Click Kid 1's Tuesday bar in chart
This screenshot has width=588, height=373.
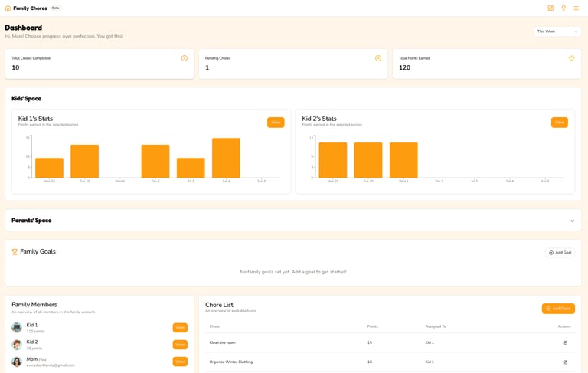(85, 162)
